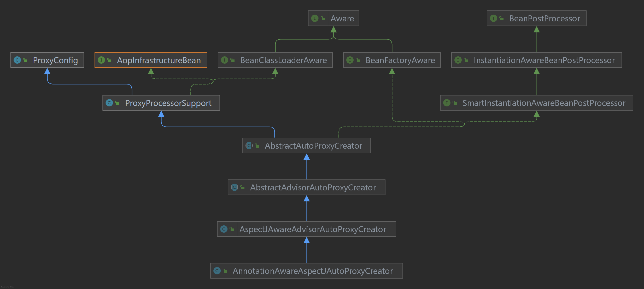Click the public lock icon on the AopInfrastructureBean node
The height and width of the screenshot is (289, 644).
(x=109, y=60)
